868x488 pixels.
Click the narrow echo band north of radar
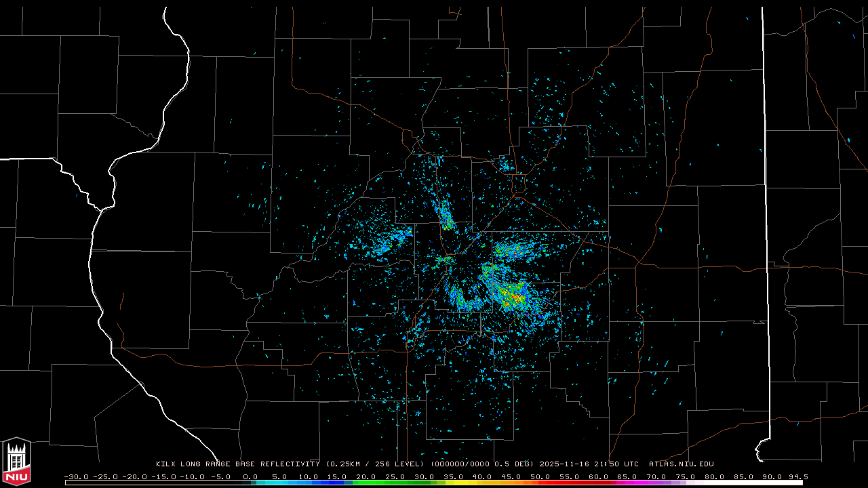click(x=446, y=216)
